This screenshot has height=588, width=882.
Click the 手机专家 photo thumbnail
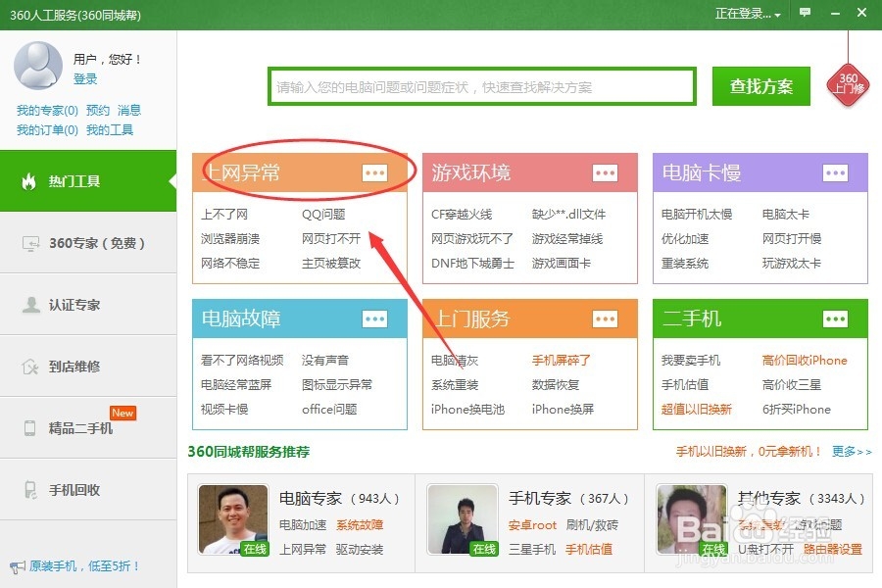click(x=463, y=520)
